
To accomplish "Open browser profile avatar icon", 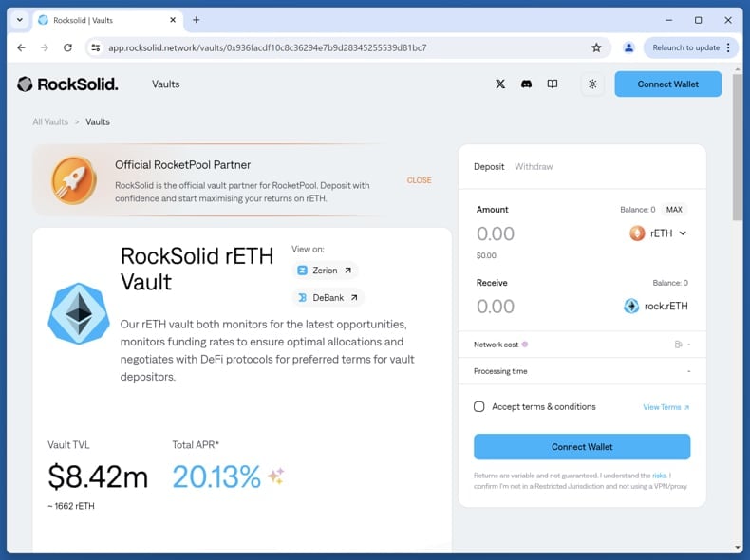I will click(x=628, y=47).
